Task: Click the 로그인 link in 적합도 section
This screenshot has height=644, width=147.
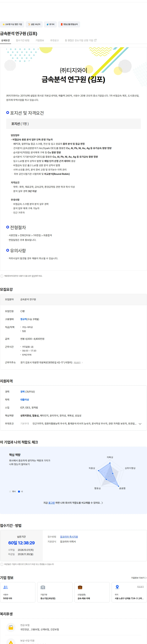Action: 51,503
